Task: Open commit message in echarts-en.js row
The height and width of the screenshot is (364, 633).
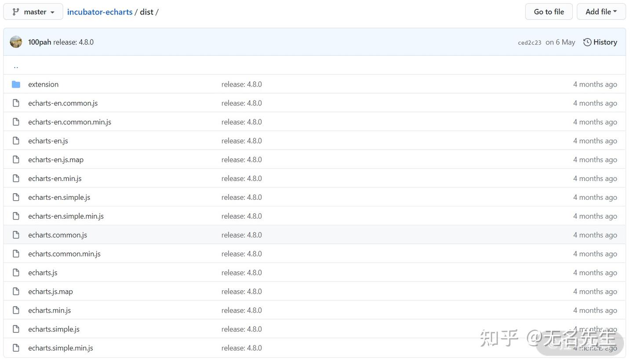Action: (x=242, y=141)
